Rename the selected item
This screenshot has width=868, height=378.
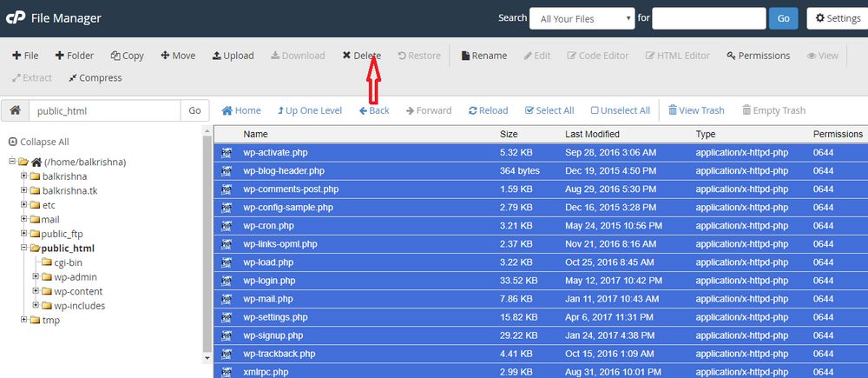tap(484, 56)
